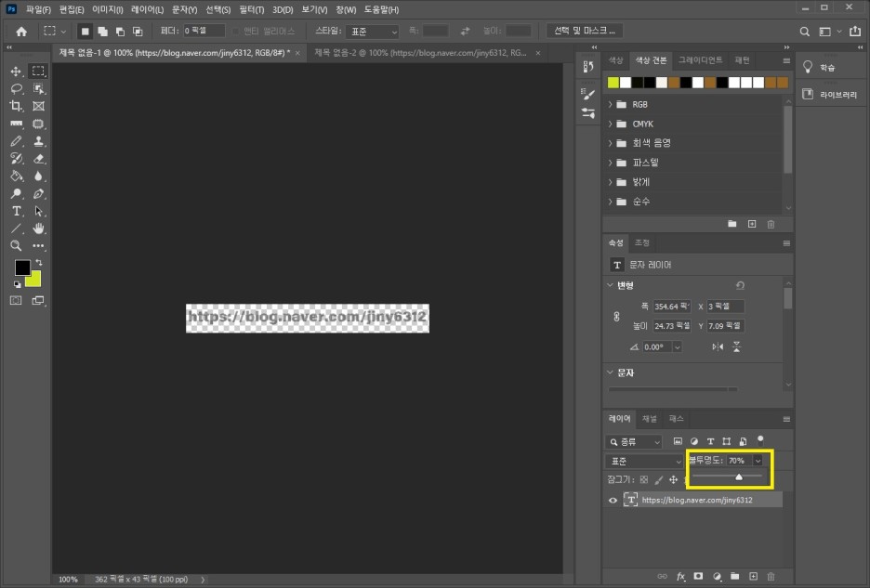This screenshot has width=870, height=588.
Task: Click the 폭 354.64 width field
Action: pyautogui.click(x=671, y=307)
